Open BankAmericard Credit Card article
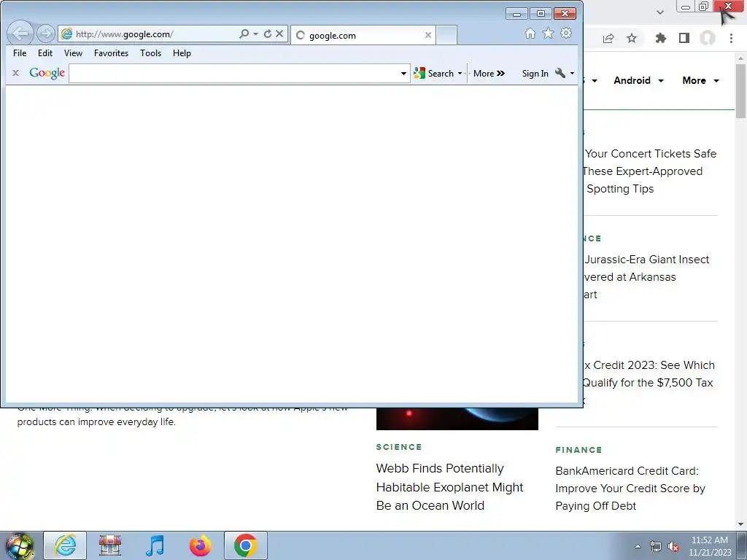The width and height of the screenshot is (747, 560). [x=630, y=488]
